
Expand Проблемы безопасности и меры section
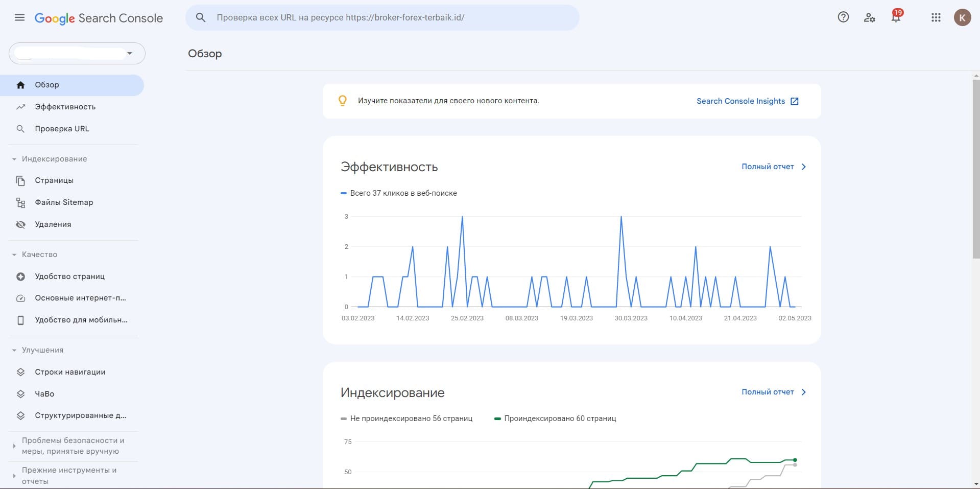coord(14,446)
